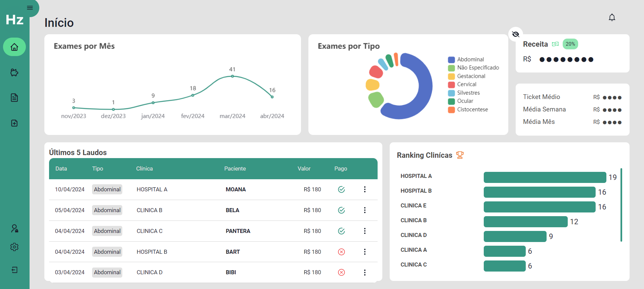644x289 pixels.
Task: Click the add new document icon
Action: point(14,123)
